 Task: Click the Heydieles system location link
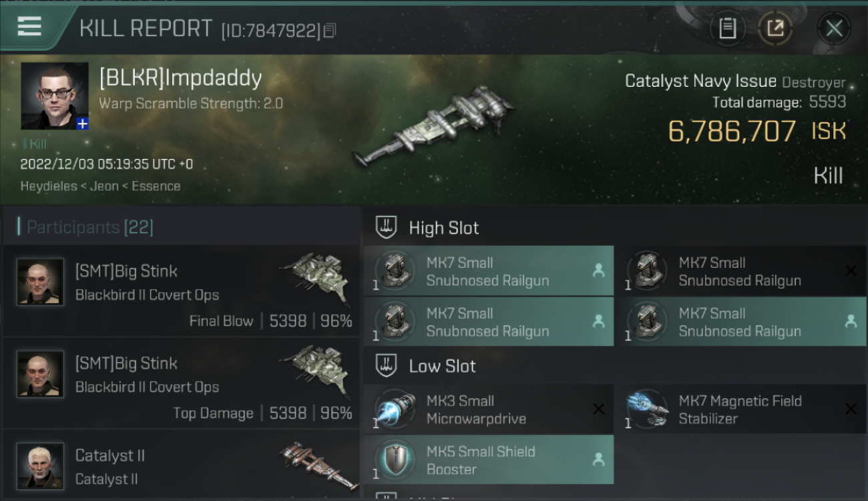49,186
